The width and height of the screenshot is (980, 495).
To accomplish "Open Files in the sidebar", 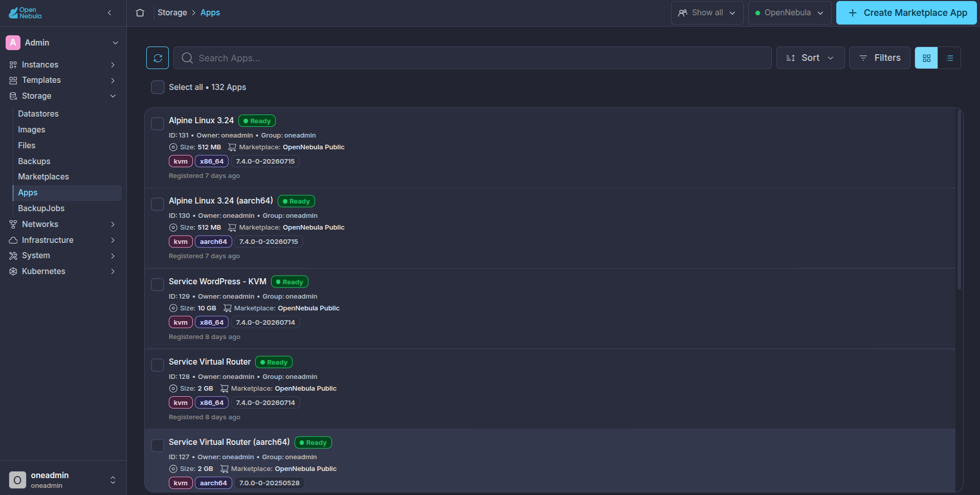I will click(x=27, y=146).
